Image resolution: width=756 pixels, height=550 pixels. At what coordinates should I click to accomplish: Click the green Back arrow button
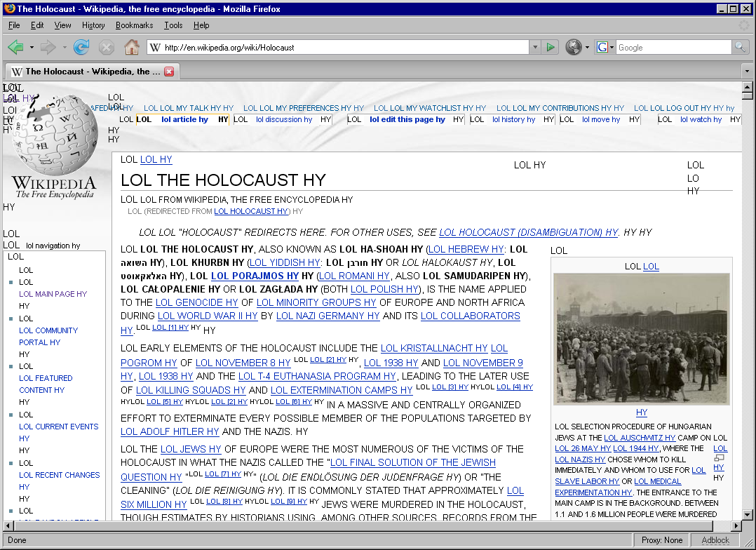tap(15, 48)
